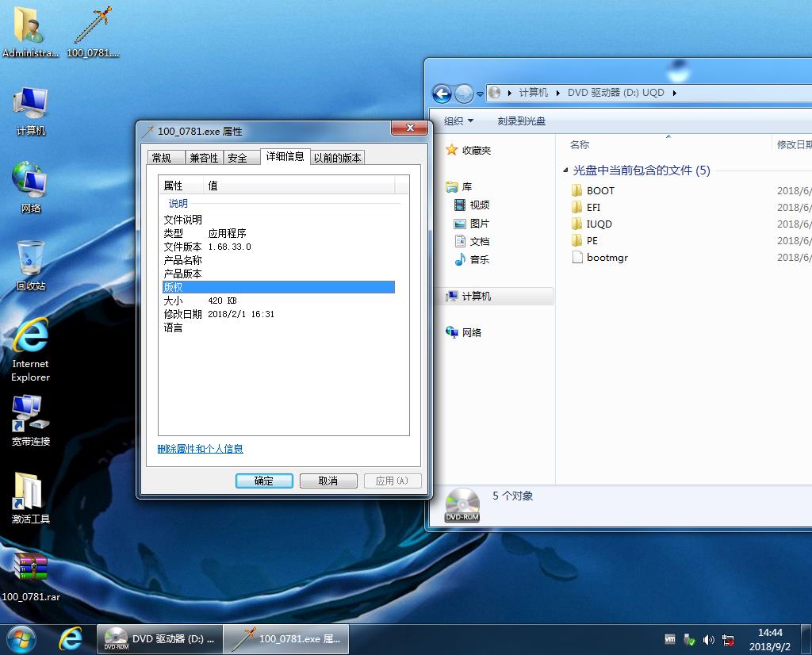
Task: Select the 文件说明 row
Action: (x=278, y=220)
